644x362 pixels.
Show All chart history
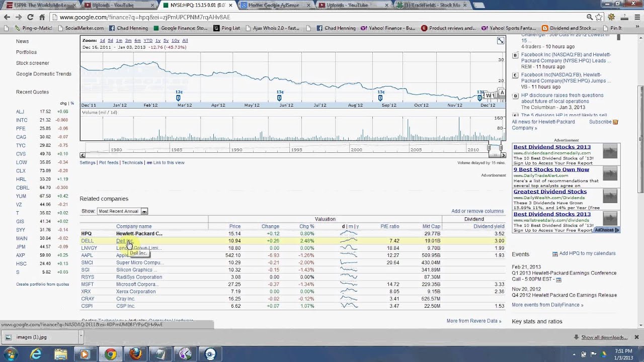pos(185,40)
